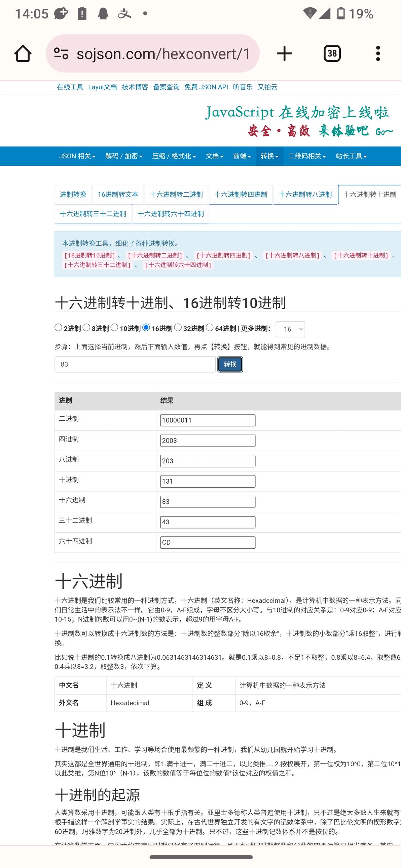Switch to the 十六进制转八进制 tab
Image resolution: width=401 pixels, height=868 pixels.
pos(305,195)
